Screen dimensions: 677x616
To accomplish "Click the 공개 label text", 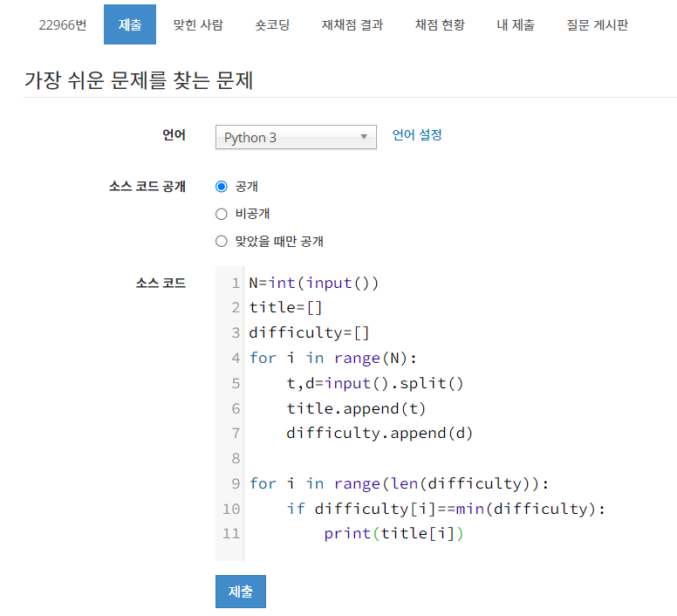I will (247, 187).
